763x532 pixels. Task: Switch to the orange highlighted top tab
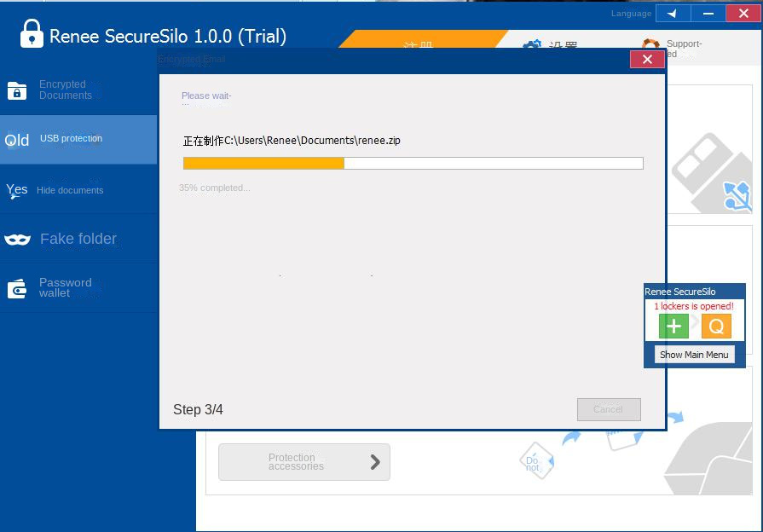[x=417, y=43]
